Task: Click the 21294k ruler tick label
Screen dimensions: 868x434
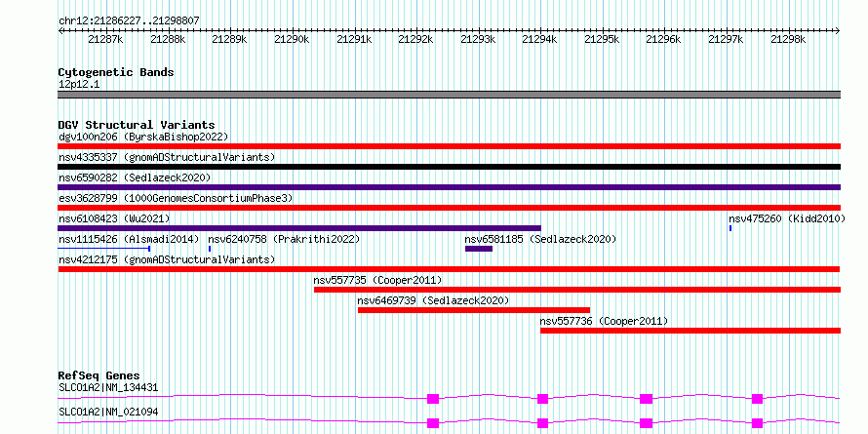Action: 539,40
